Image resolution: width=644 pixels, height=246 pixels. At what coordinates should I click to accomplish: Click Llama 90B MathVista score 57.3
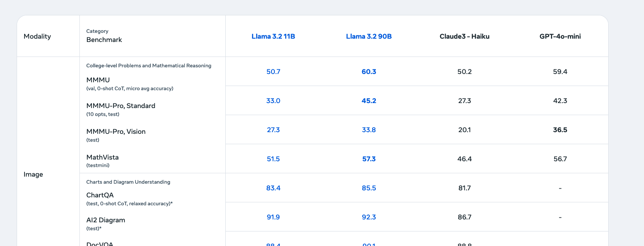(369, 159)
